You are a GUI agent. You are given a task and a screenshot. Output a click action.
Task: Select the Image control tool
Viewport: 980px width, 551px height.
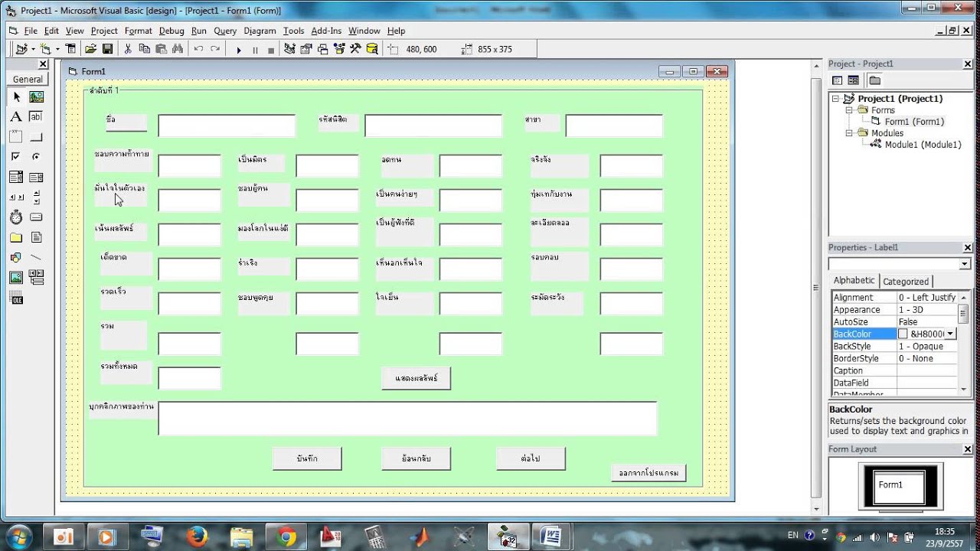pyautogui.click(x=16, y=277)
